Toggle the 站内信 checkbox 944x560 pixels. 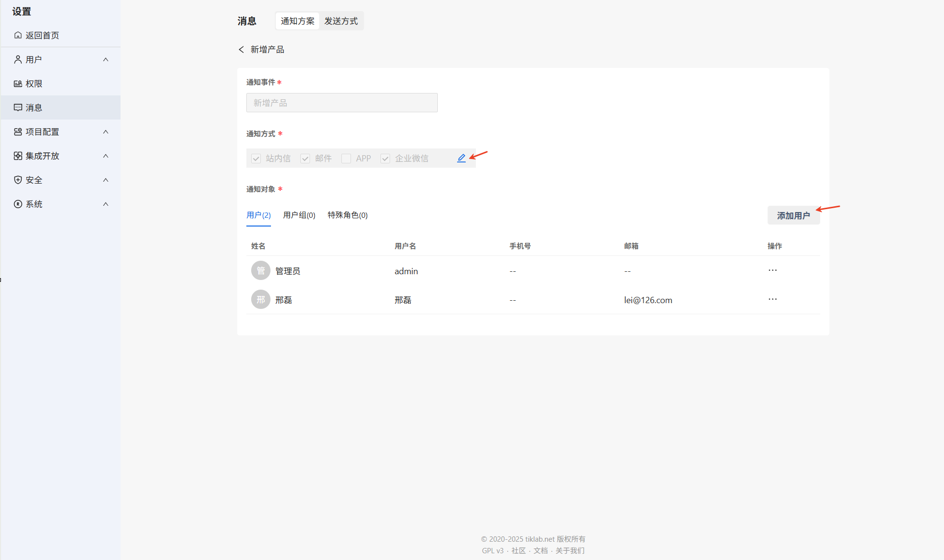pos(256,159)
